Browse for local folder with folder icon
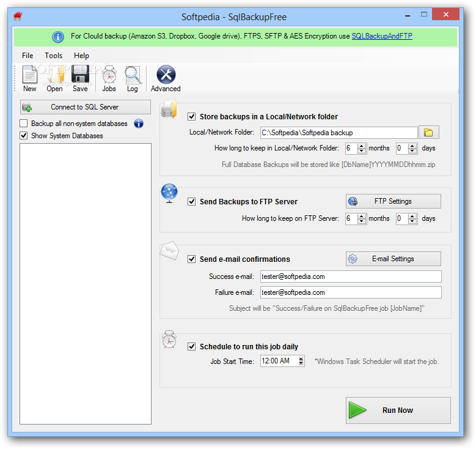This screenshot has width=476, height=449. click(x=428, y=133)
